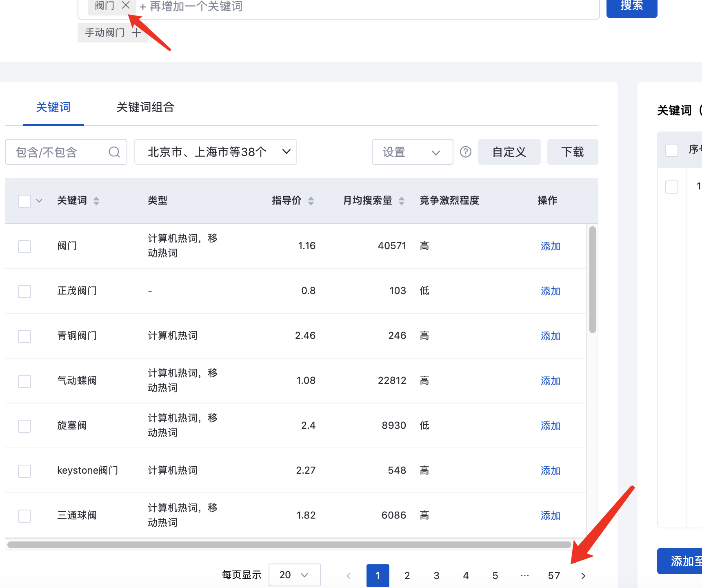This screenshot has width=702, height=588.
Task: Check the 正茂阀门 row checkbox
Action: (24, 291)
